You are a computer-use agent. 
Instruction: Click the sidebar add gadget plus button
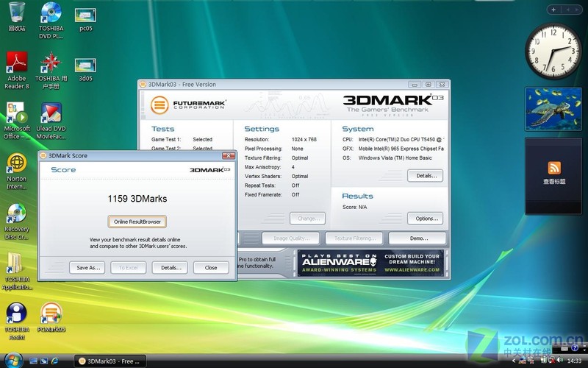tap(553, 10)
